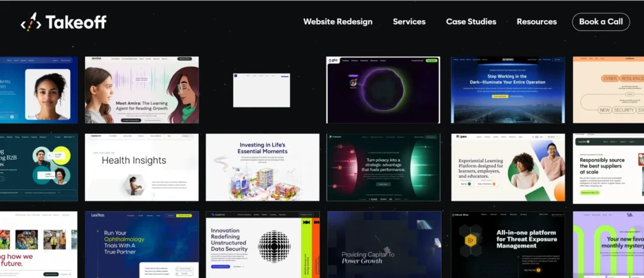Open the Run Your Ophthalmology Trials thumbnail

142,245
